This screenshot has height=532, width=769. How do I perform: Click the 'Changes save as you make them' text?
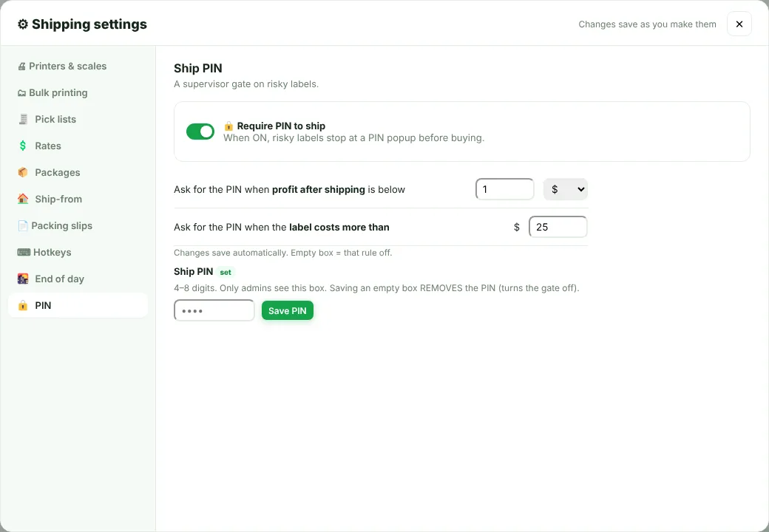[x=648, y=24]
